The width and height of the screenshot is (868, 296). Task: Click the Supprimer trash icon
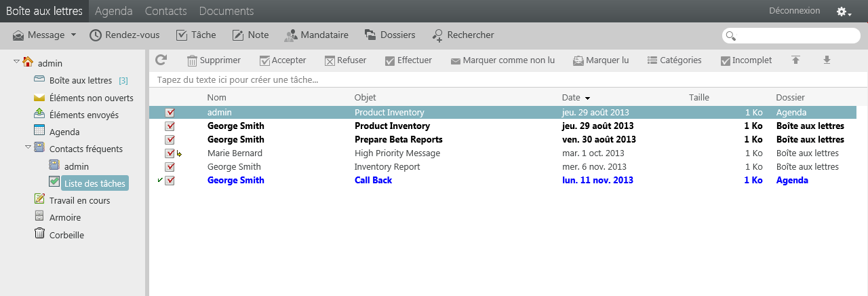193,60
